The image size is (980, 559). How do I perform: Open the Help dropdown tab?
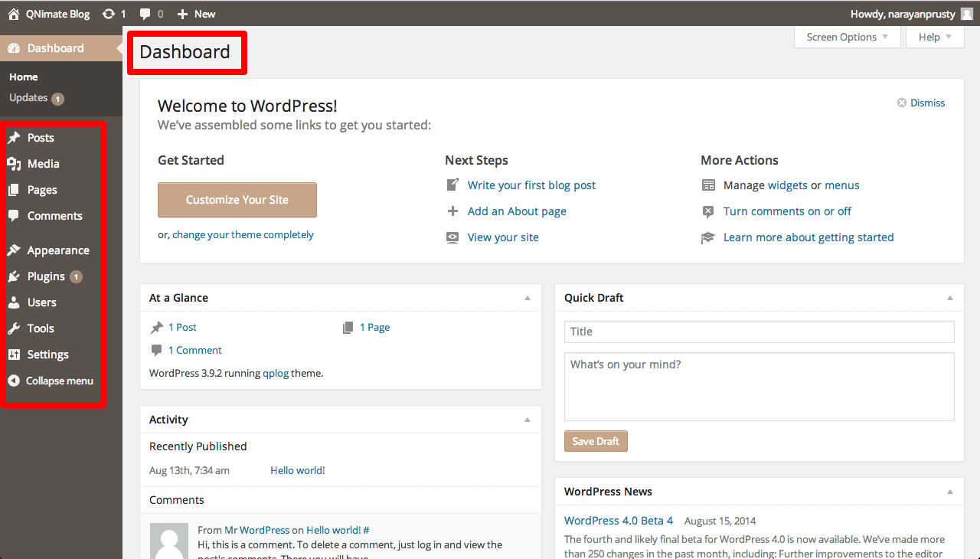(935, 37)
